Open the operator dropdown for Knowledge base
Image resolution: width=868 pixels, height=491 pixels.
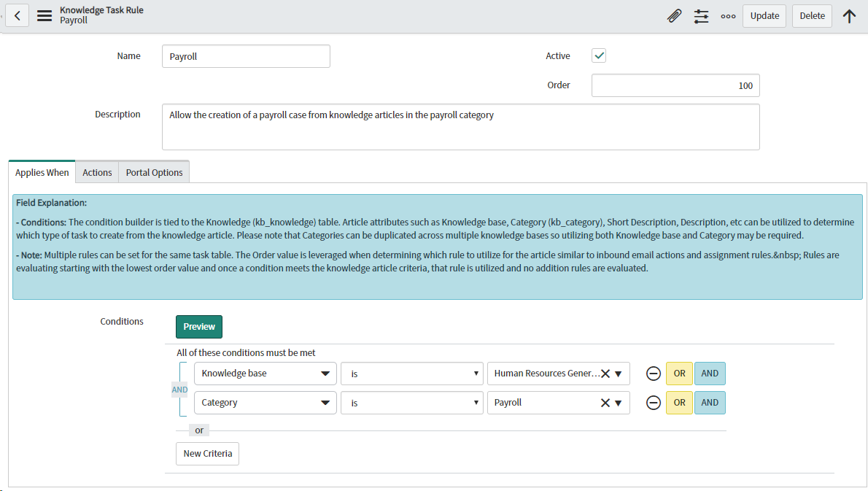412,374
